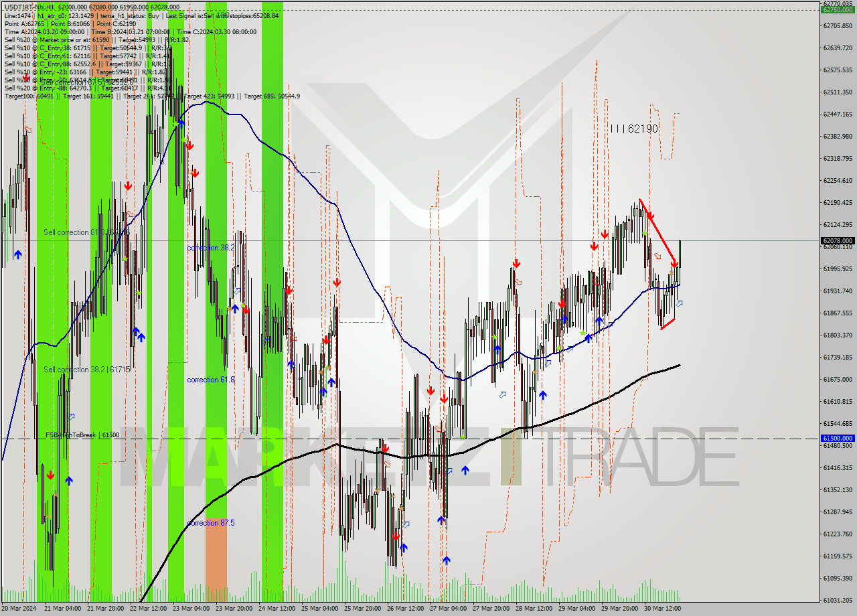Click the current price tag 62078.000
857x616 pixels.
coord(838,240)
